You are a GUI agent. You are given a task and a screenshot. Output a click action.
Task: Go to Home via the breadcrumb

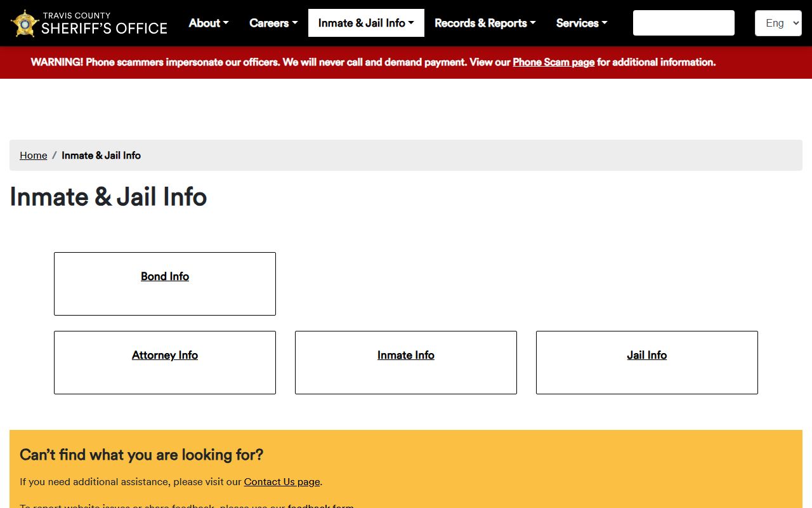click(33, 156)
